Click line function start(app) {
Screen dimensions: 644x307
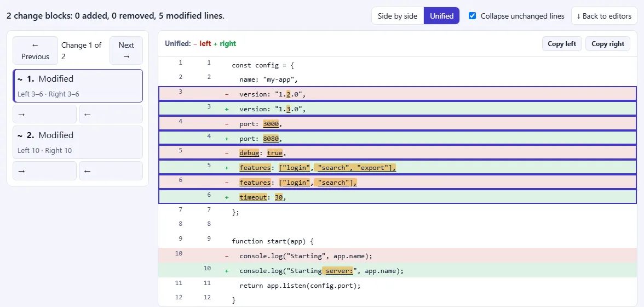click(x=398, y=241)
